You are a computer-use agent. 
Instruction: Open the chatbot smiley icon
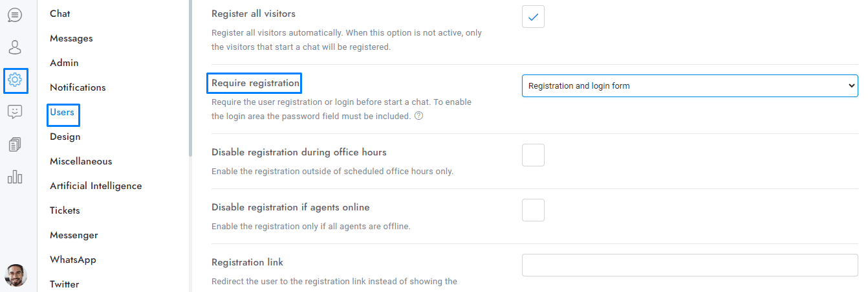click(x=15, y=112)
